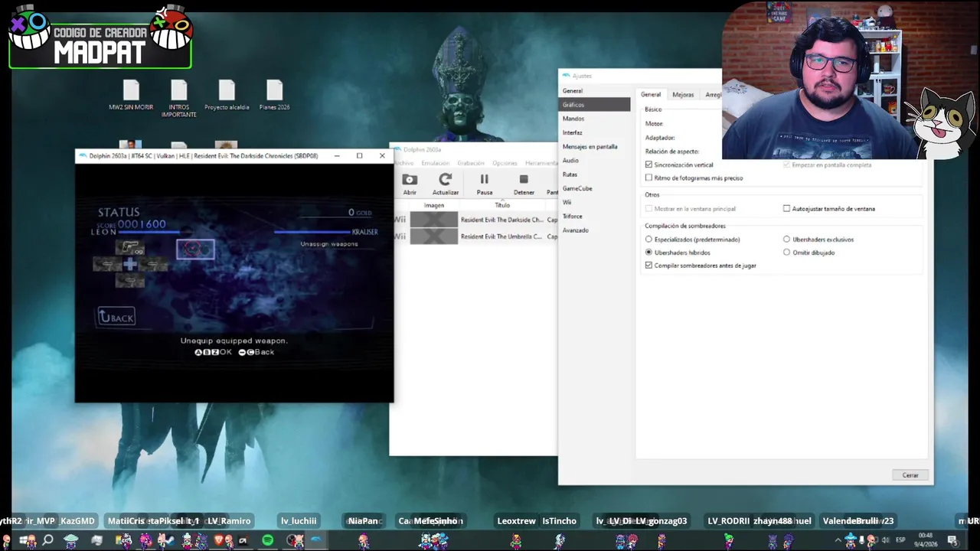Sort game list by Título column

click(502, 205)
